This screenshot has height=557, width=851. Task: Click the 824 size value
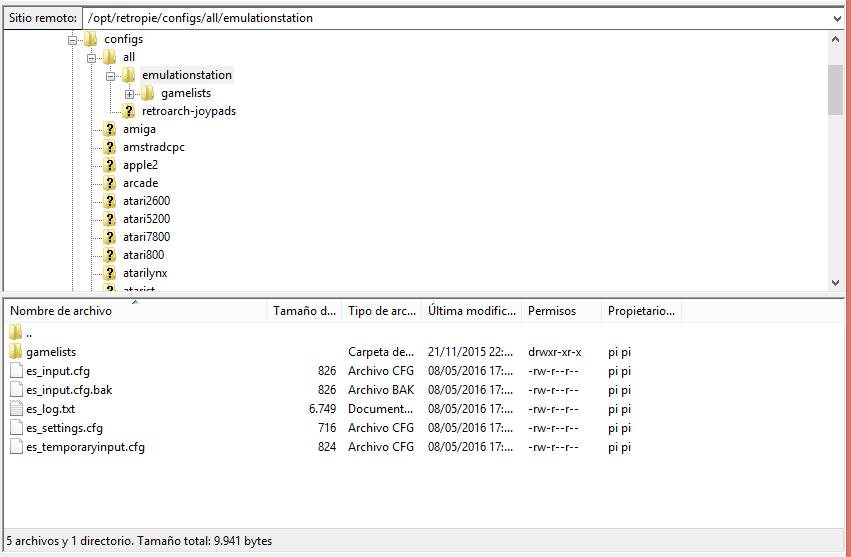pos(327,447)
